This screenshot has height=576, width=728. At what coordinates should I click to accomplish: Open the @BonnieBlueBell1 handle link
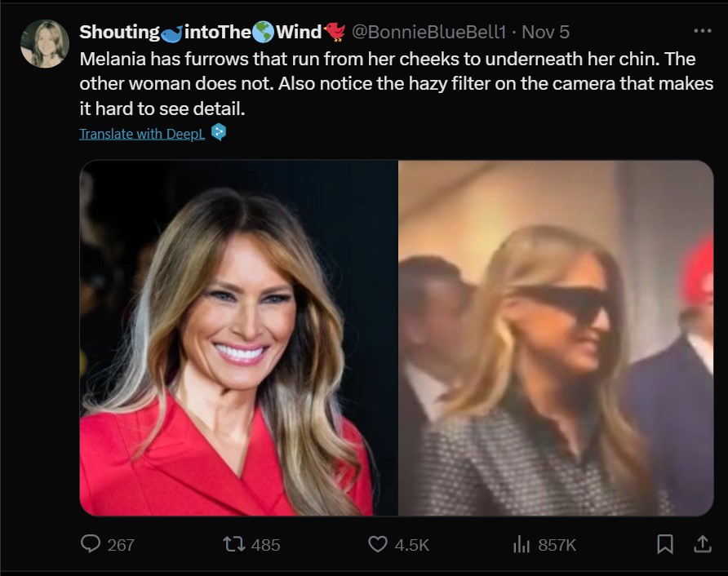tap(431, 32)
